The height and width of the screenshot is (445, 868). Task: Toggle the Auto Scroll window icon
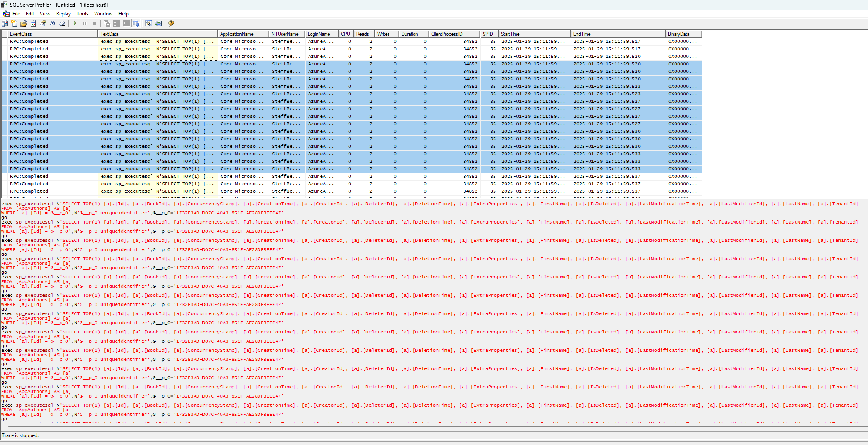[136, 23]
